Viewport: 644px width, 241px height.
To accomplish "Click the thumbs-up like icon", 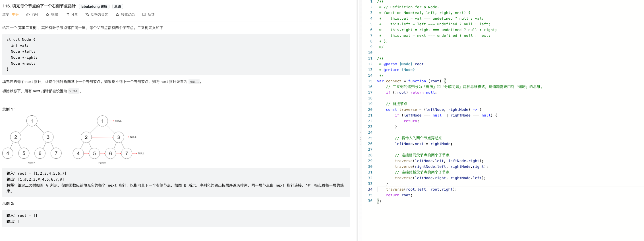I will tap(28, 15).
